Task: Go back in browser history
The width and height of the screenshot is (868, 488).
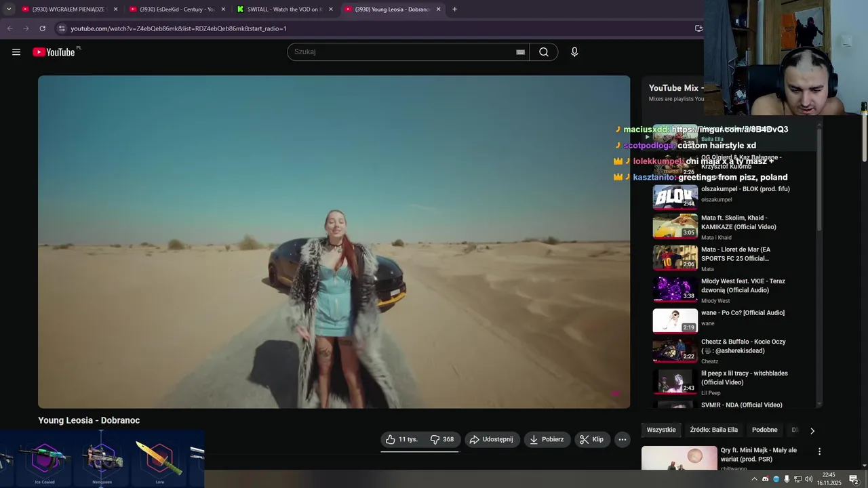Action: point(9,28)
